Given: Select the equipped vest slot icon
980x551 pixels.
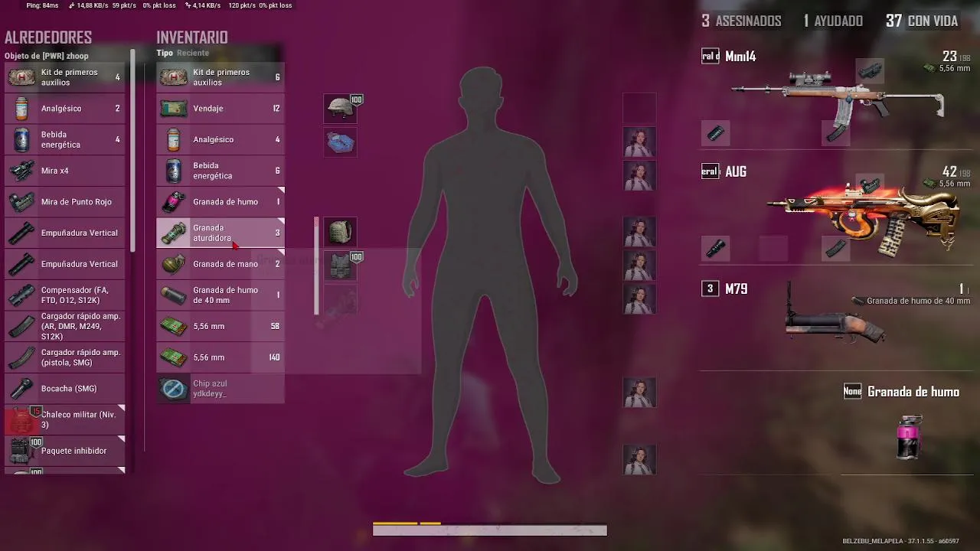Looking at the screenshot, I should (x=340, y=266).
